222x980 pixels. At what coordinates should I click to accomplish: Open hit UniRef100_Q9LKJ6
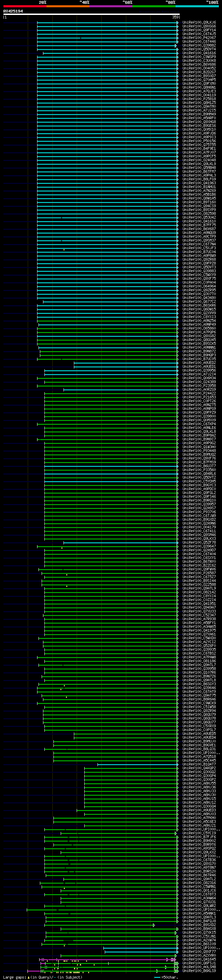pos(199,23)
